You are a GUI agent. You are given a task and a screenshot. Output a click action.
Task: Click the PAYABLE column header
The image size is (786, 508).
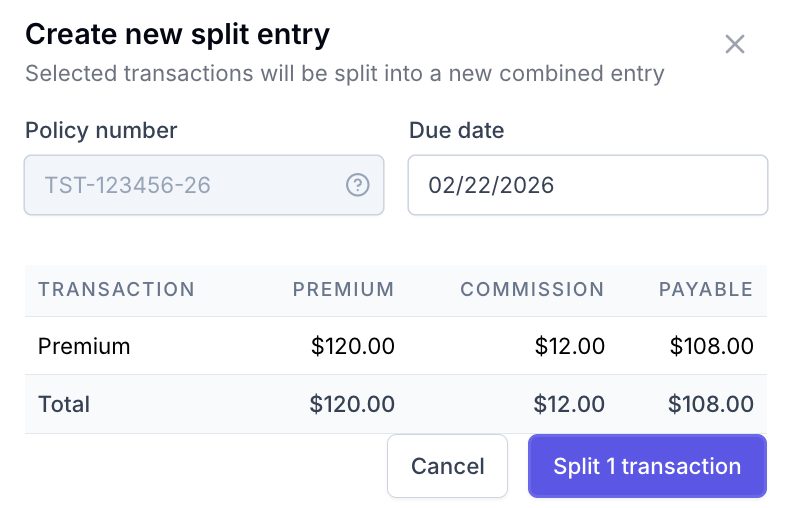click(706, 289)
